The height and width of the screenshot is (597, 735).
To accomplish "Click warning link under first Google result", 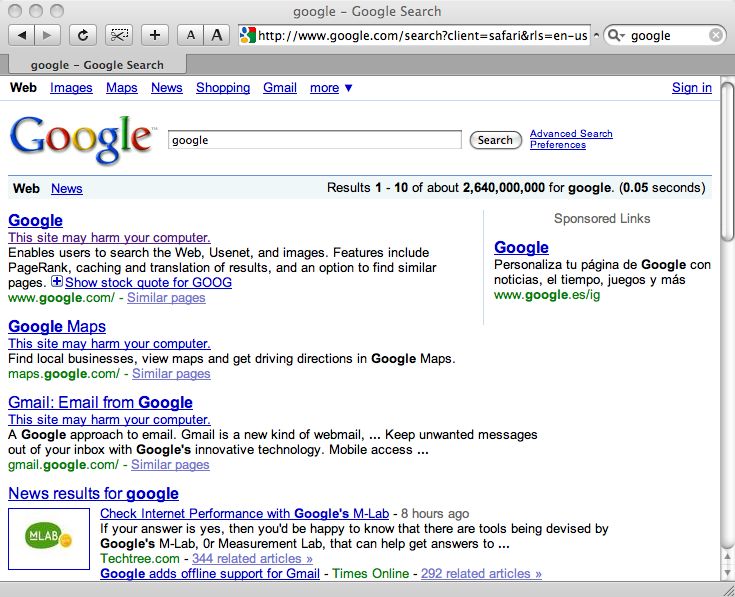I will pos(109,237).
